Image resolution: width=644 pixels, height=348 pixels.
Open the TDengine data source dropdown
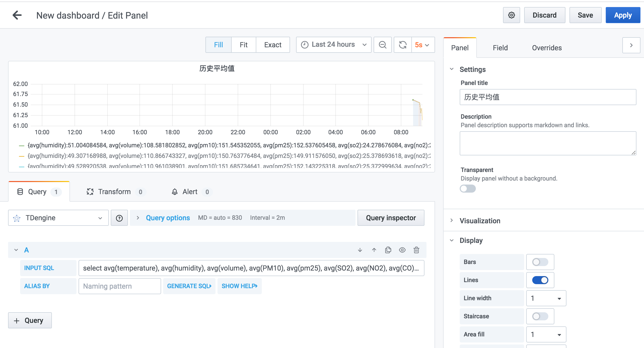(58, 218)
